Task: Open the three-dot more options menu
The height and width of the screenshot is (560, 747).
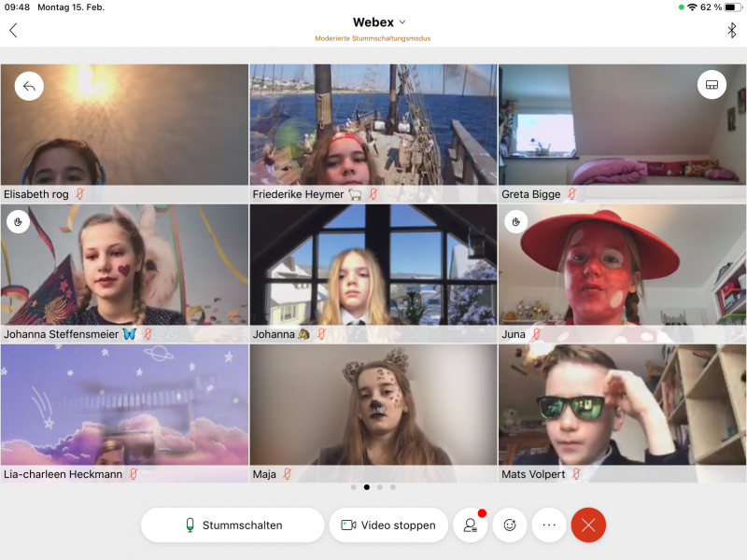Action: click(x=549, y=525)
